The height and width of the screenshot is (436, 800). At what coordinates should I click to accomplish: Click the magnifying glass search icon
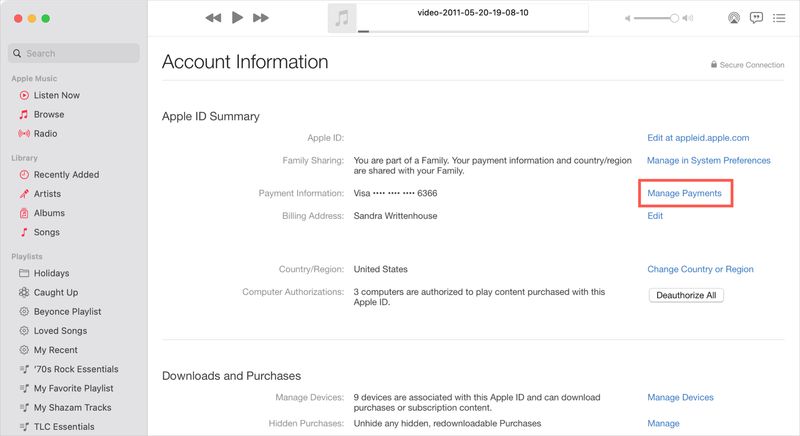coord(17,53)
